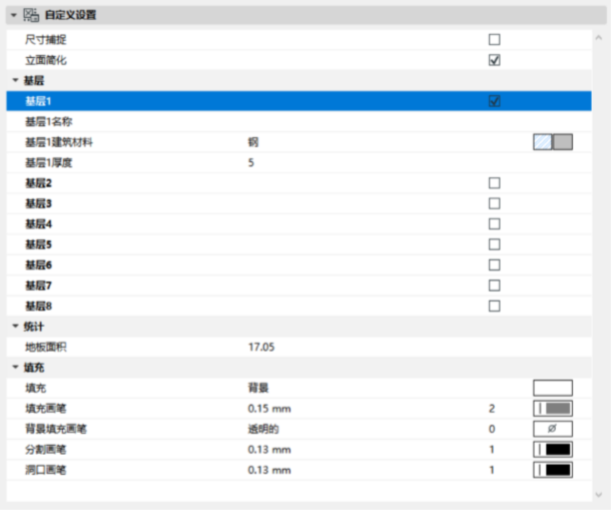This screenshot has height=513, width=614.
Task: Select the 地板面积 label
Action: coord(46,347)
